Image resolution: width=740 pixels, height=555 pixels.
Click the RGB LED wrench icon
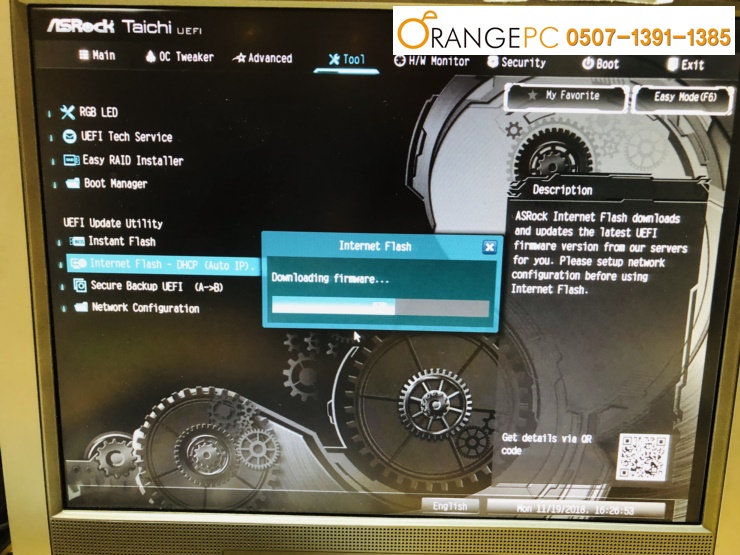pos(67,112)
